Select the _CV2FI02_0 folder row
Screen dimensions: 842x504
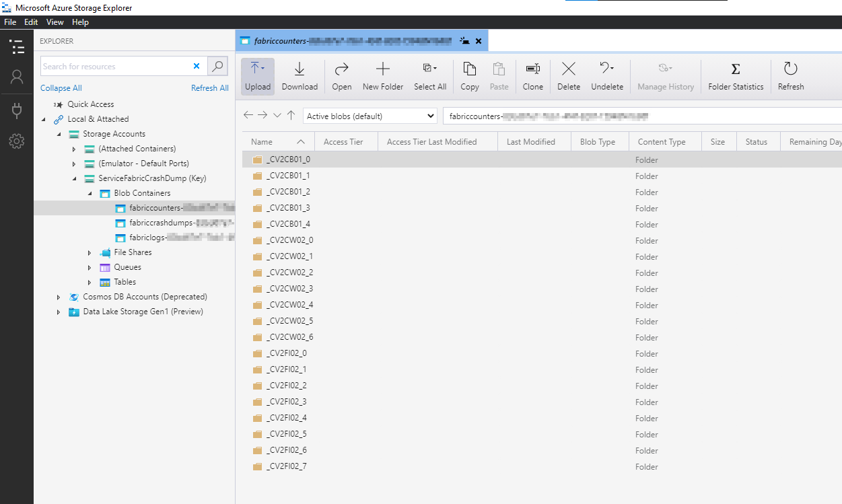[x=542, y=353]
